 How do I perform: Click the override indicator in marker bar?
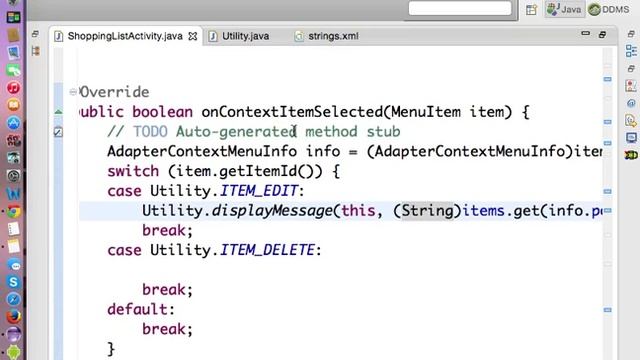58,111
